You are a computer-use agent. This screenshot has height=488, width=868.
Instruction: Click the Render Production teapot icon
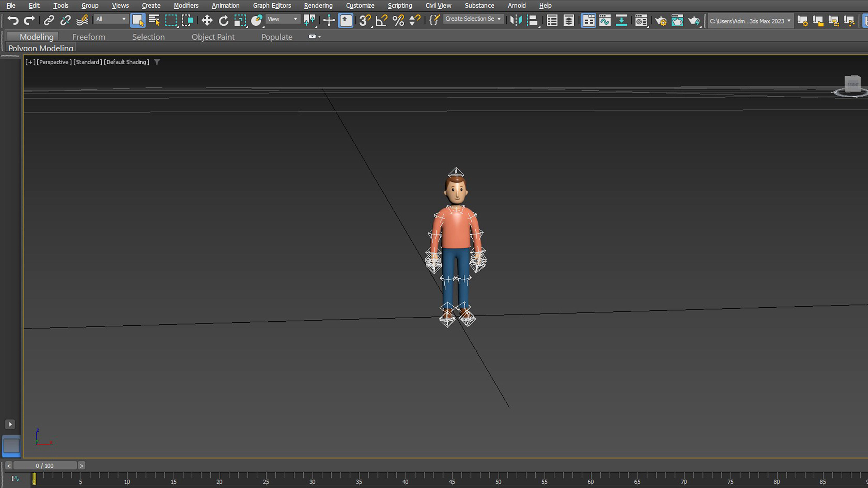pyautogui.click(x=694, y=21)
